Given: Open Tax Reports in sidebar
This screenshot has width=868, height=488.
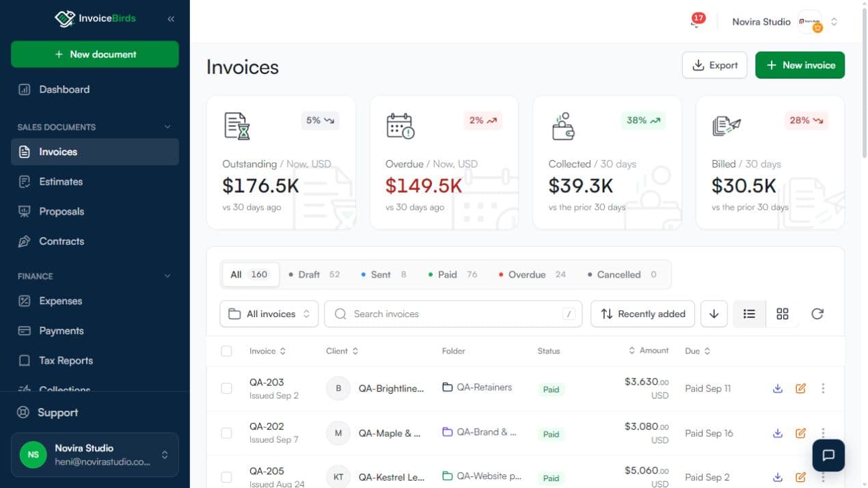Looking at the screenshot, I should (x=95, y=360).
